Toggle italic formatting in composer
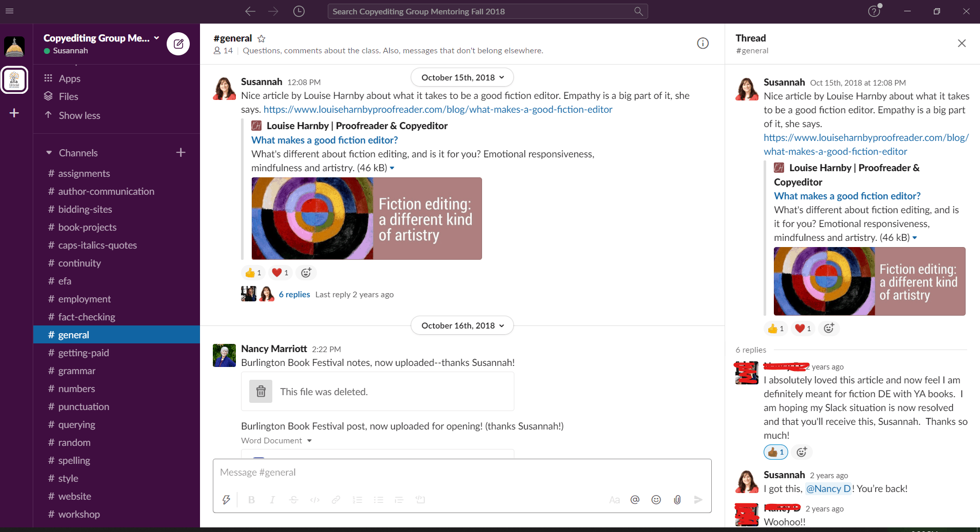This screenshot has height=532, width=980. pos(272,500)
